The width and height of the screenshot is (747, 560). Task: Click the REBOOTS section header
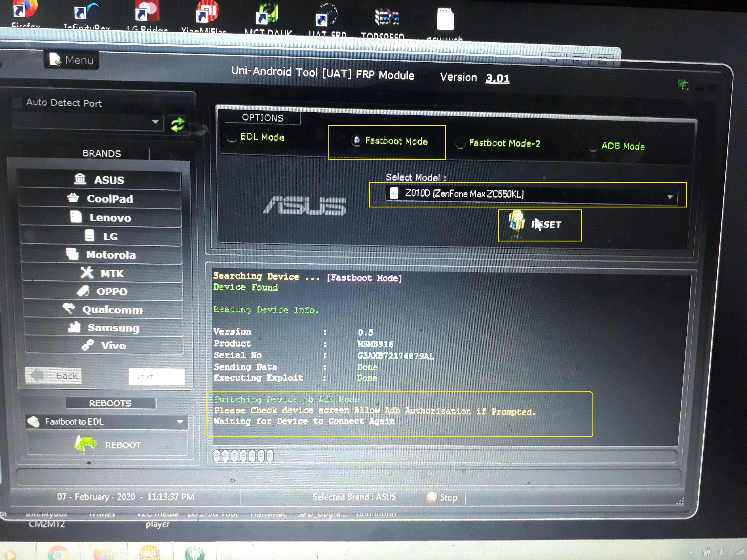[x=110, y=403]
